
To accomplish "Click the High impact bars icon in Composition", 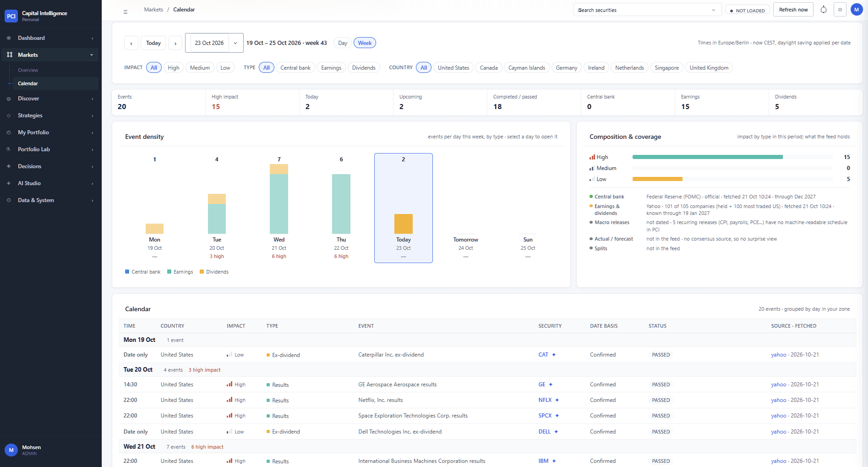I will coord(592,157).
